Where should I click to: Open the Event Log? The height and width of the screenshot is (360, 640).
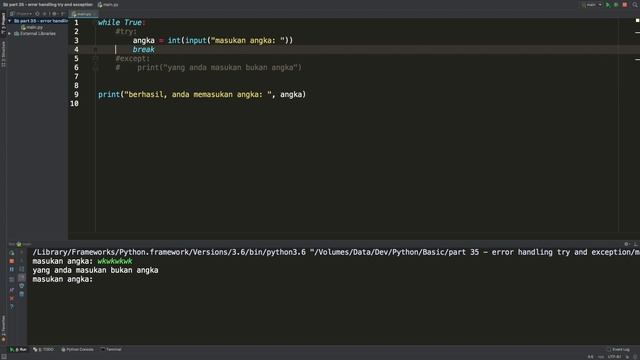[618, 349]
